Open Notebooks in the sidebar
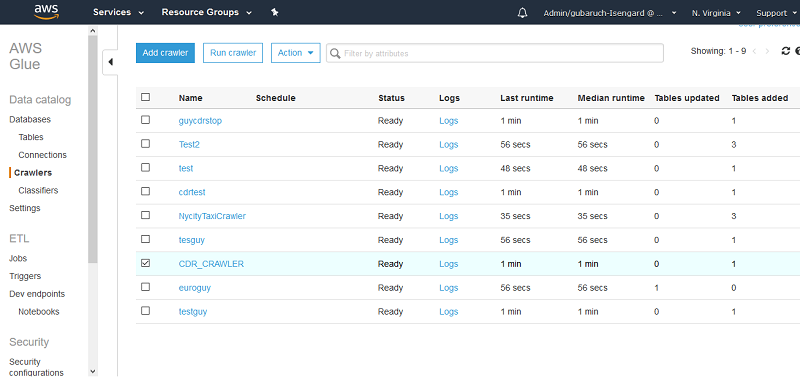The height and width of the screenshot is (377, 800). (x=39, y=312)
